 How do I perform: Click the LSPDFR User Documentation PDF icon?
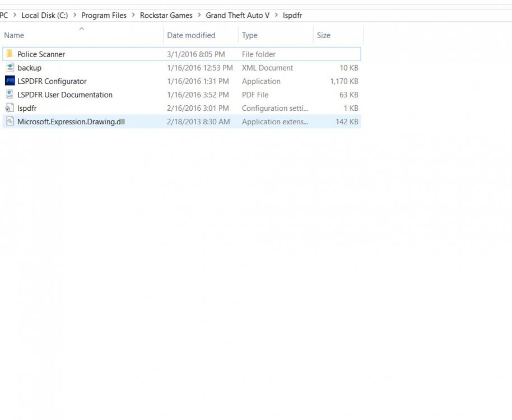[10, 94]
